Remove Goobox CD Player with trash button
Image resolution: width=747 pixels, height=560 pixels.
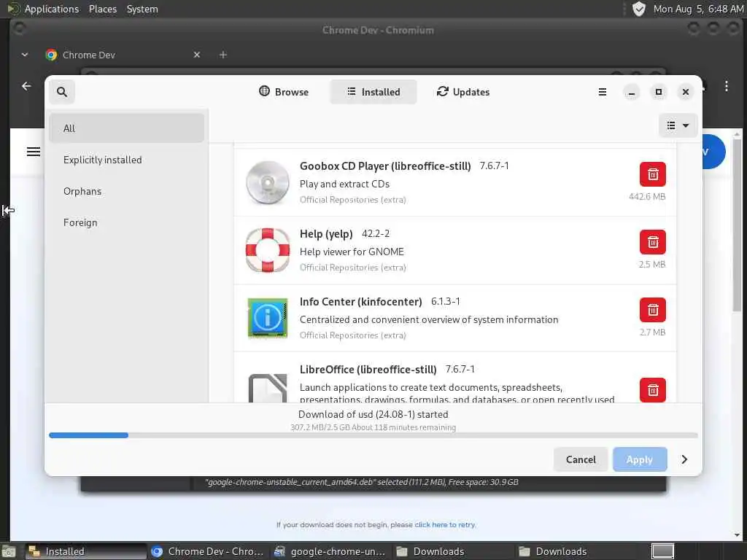653,174
